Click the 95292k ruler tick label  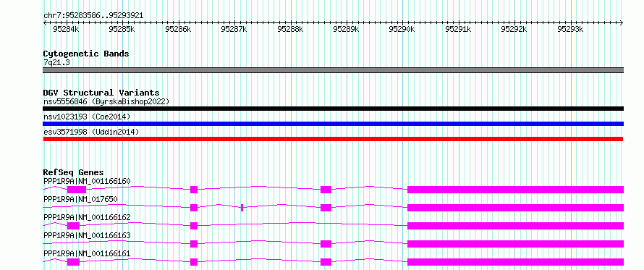point(514,29)
